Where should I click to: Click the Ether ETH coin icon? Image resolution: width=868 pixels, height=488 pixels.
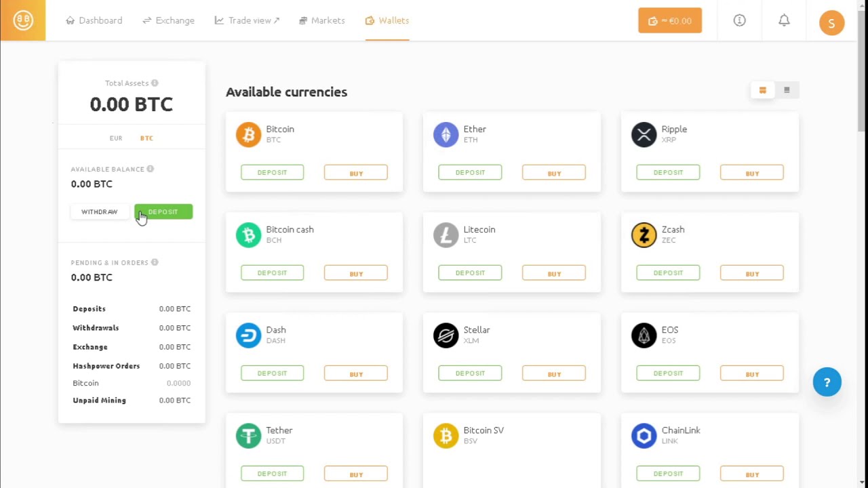click(446, 134)
